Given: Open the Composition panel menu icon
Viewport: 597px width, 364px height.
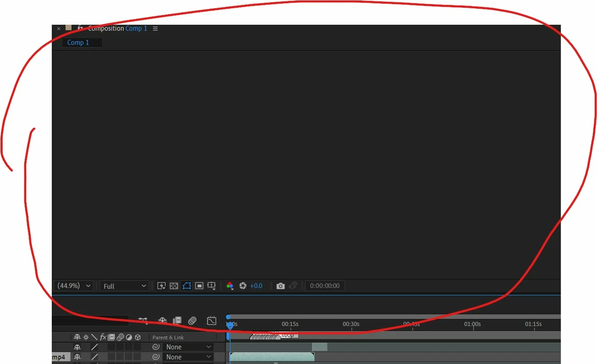Looking at the screenshot, I should [155, 28].
